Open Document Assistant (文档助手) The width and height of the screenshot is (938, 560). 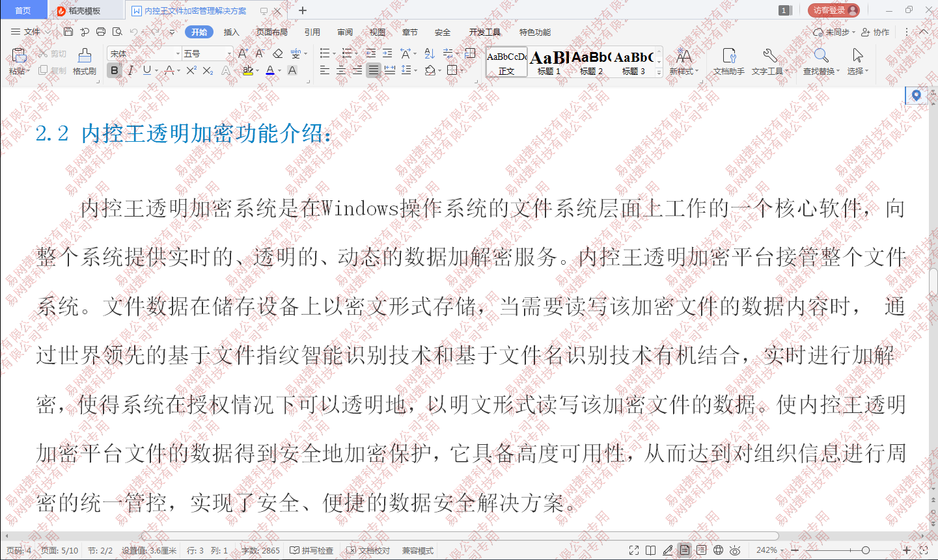pos(729,61)
